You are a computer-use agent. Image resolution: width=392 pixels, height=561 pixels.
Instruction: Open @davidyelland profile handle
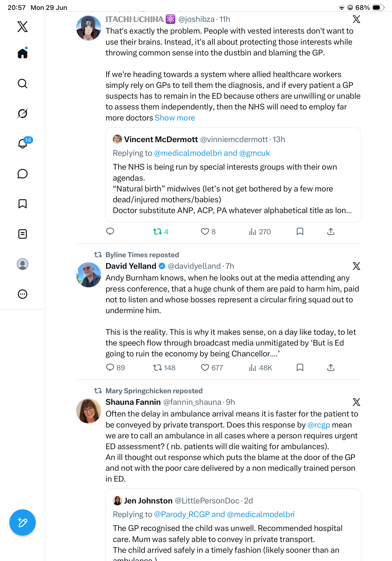194,266
